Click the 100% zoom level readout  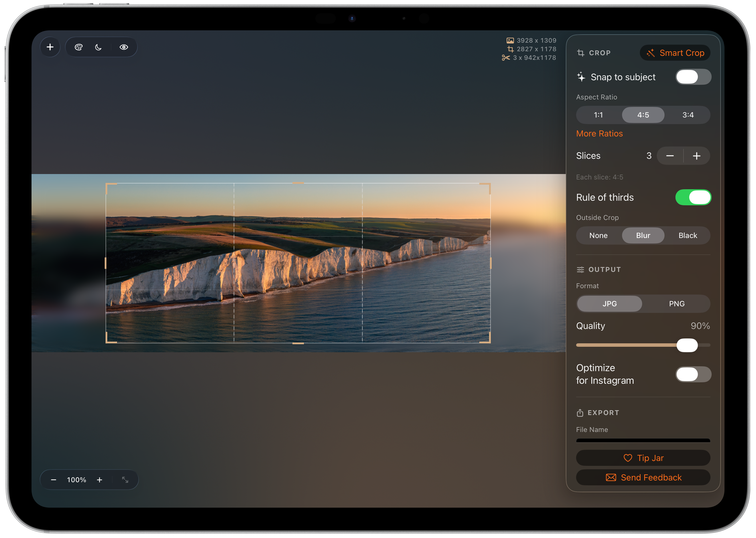tap(76, 480)
